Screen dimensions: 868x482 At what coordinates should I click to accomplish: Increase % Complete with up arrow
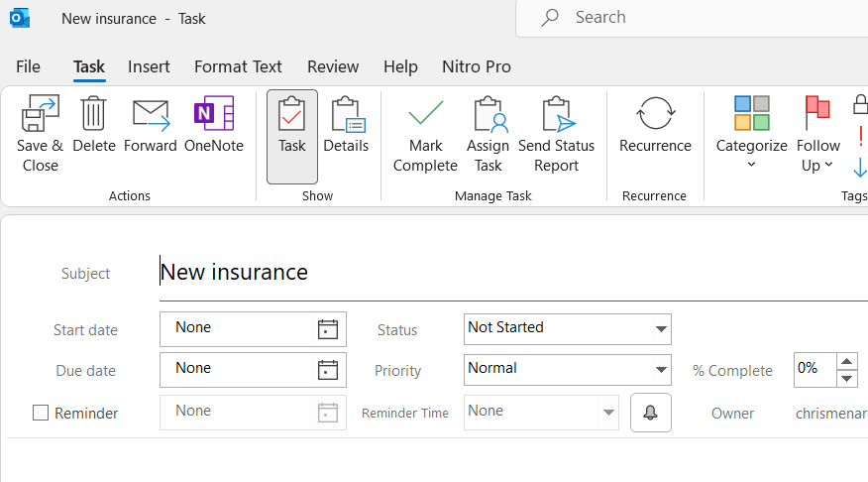tap(846, 362)
